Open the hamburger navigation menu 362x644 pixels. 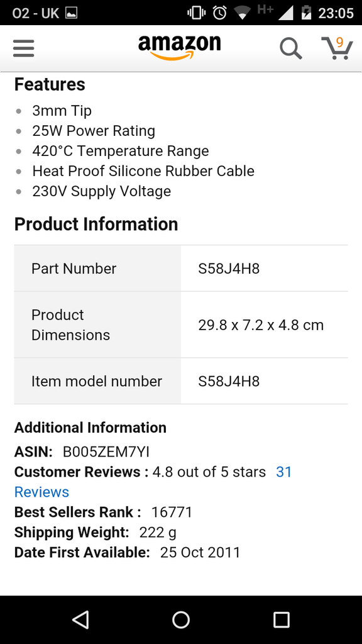point(23,49)
